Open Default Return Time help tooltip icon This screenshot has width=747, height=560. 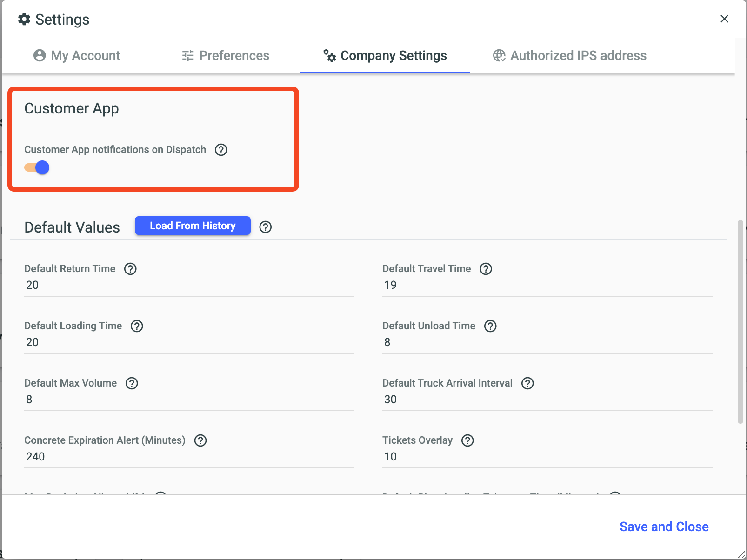coord(130,269)
